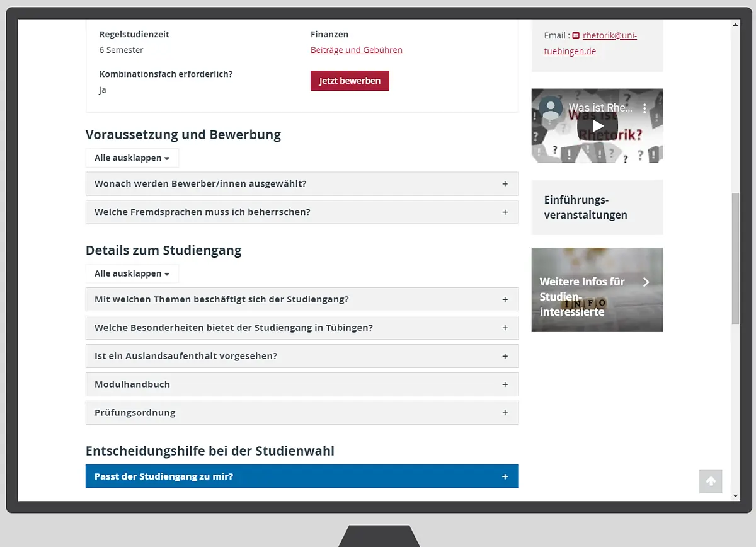Image resolution: width=756 pixels, height=547 pixels.
Task: Open Alle ausklappen under Voraussetzung und Bewerbung
Action: click(x=132, y=158)
